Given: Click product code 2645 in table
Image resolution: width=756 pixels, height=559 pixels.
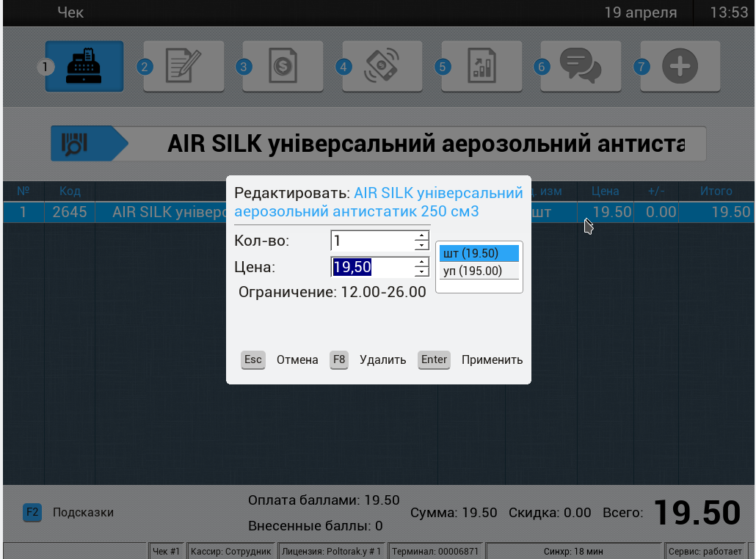Looking at the screenshot, I should [70, 212].
